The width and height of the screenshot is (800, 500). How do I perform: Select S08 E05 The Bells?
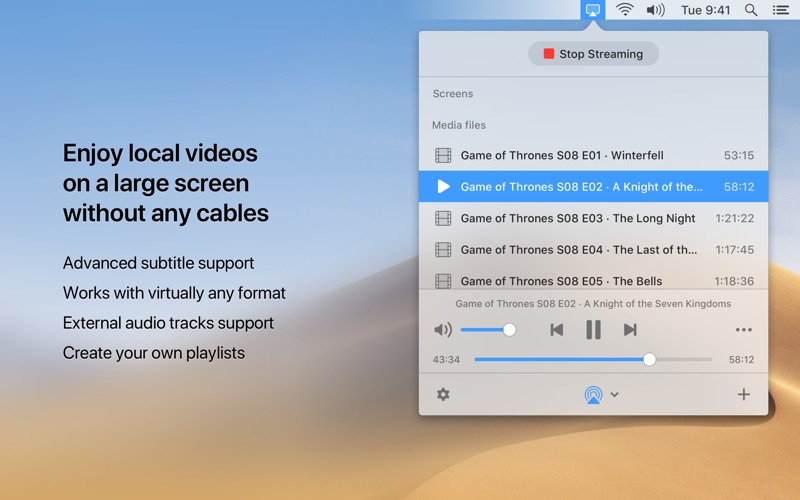point(593,280)
